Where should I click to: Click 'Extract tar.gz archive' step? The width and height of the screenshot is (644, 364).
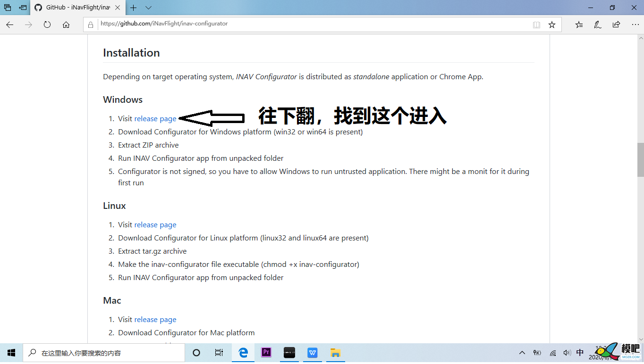(x=153, y=251)
